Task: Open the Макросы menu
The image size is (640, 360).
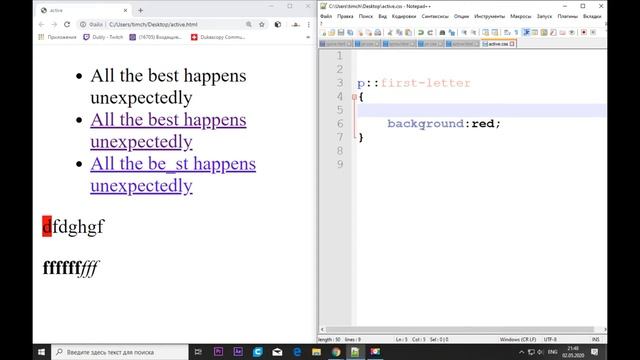Action: pos(520,16)
